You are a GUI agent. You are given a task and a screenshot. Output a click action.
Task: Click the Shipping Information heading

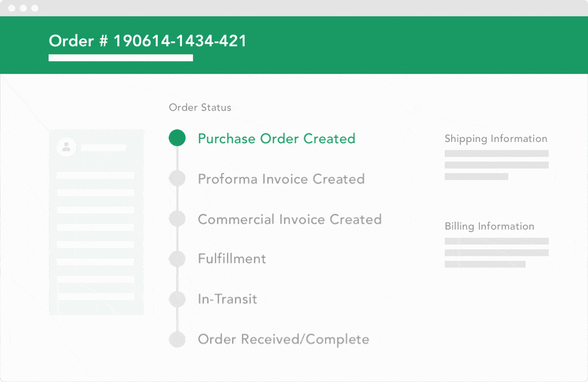(x=496, y=138)
